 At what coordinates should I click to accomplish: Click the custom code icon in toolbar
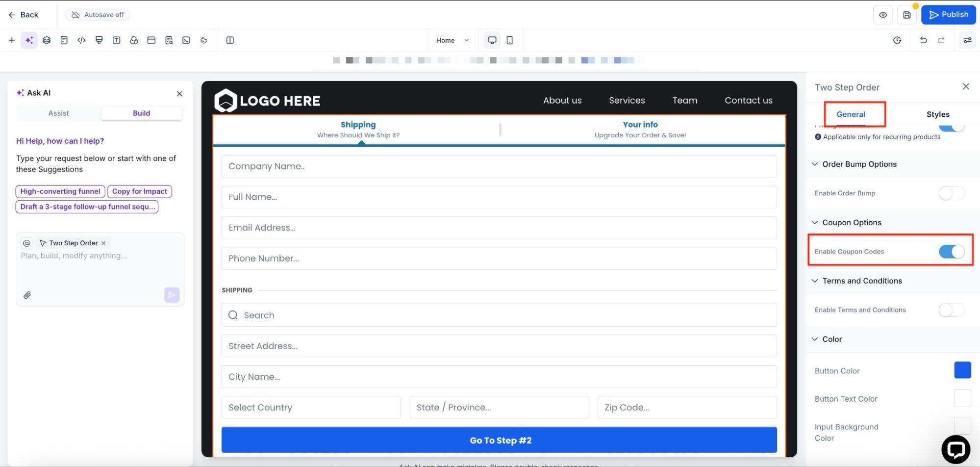tap(81, 40)
